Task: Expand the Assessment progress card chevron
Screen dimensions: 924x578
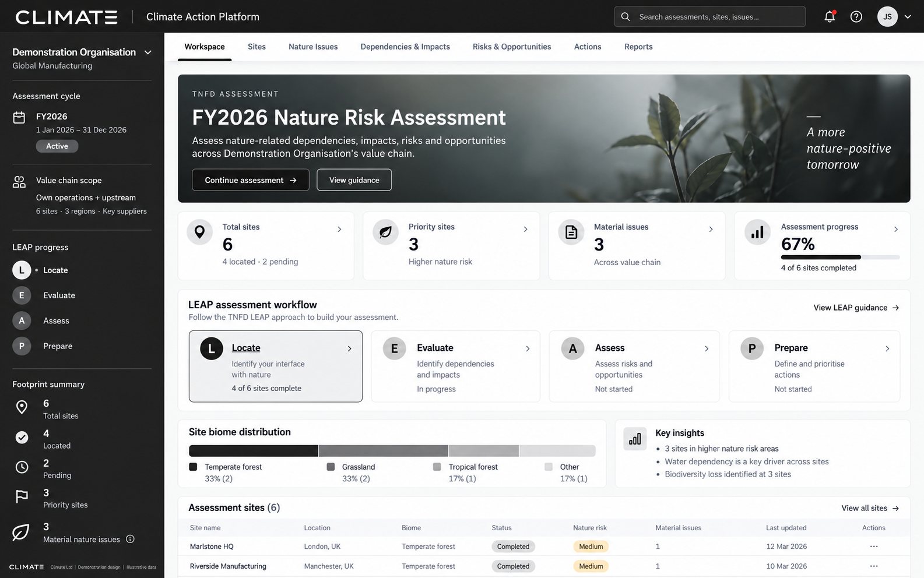Action: 896,230
